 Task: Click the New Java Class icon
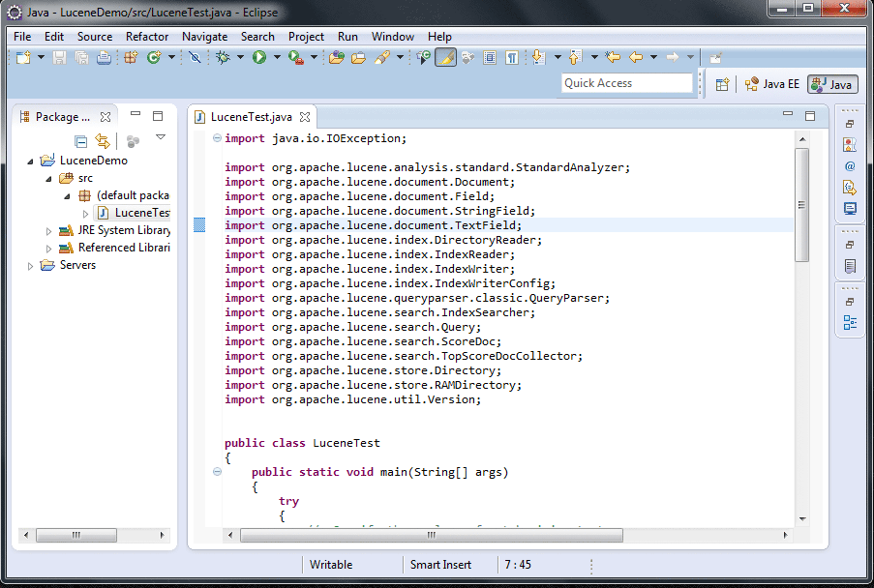(x=154, y=57)
